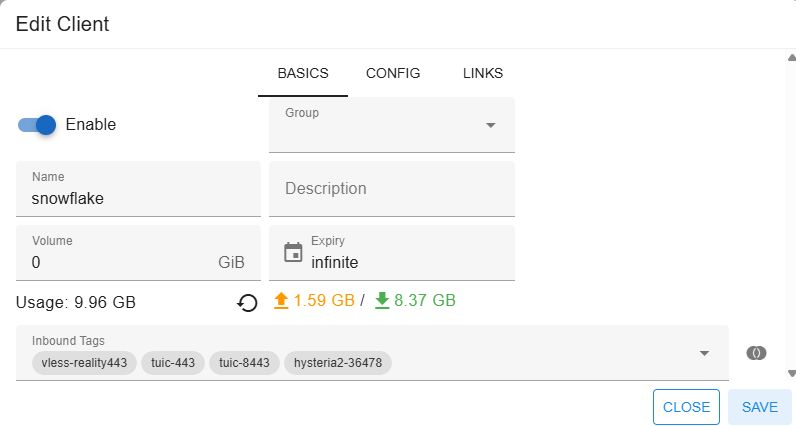Click the round icon right of Inbound Tags

tap(757, 353)
